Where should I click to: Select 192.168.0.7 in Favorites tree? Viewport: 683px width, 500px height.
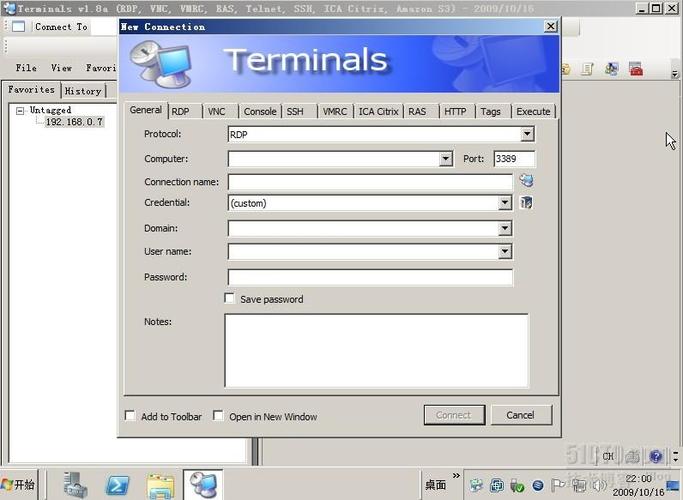point(74,122)
